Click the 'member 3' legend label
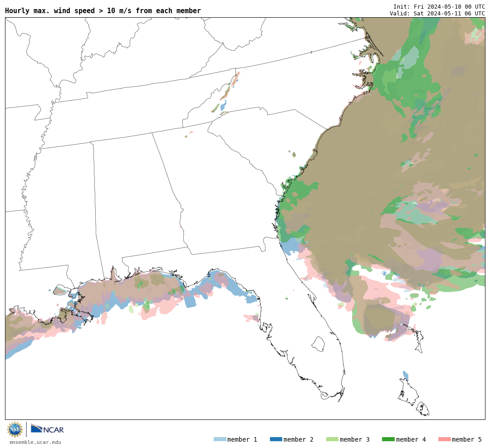Viewport: 490px width, 448px height. (355, 439)
